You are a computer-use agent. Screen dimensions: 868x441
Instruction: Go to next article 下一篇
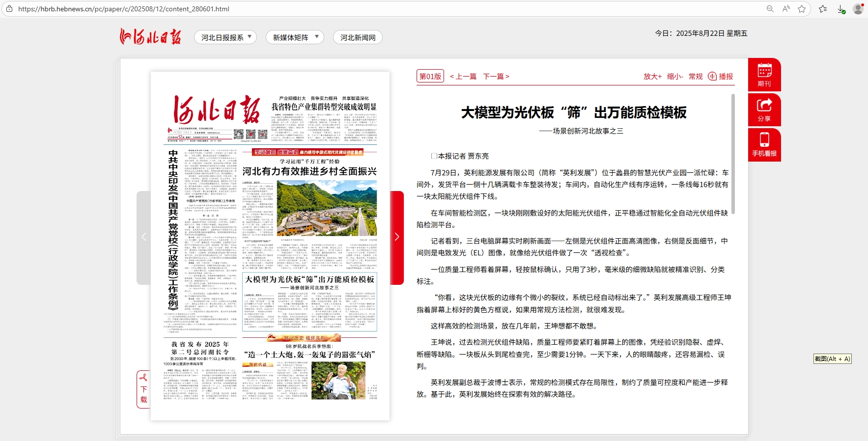click(x=496, y=76)
